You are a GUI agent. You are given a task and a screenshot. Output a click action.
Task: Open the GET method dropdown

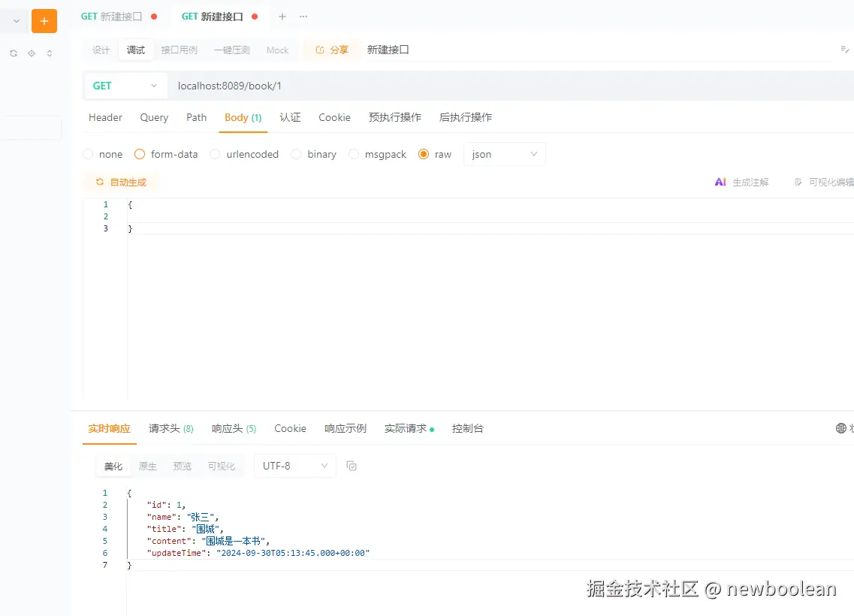click(125, 86)
